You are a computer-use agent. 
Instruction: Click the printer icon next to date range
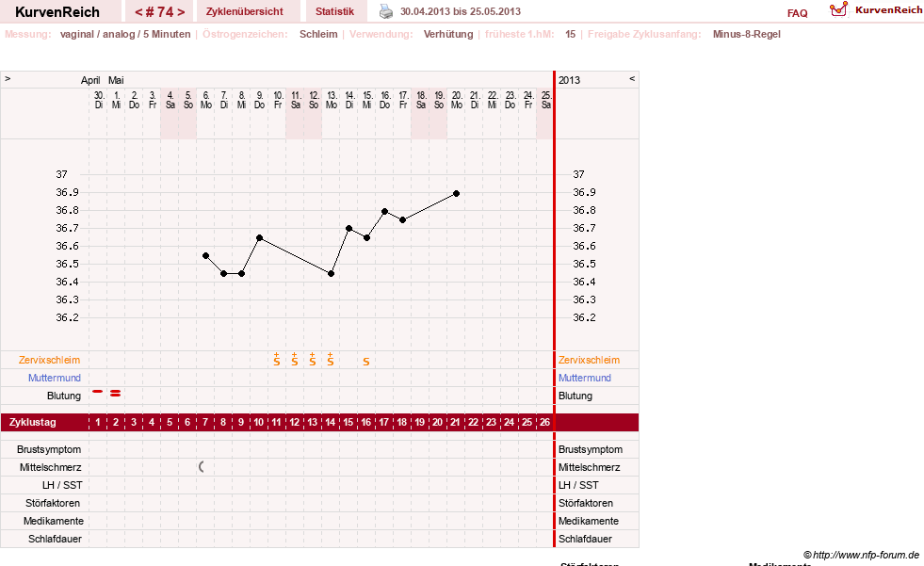(386, 11)
